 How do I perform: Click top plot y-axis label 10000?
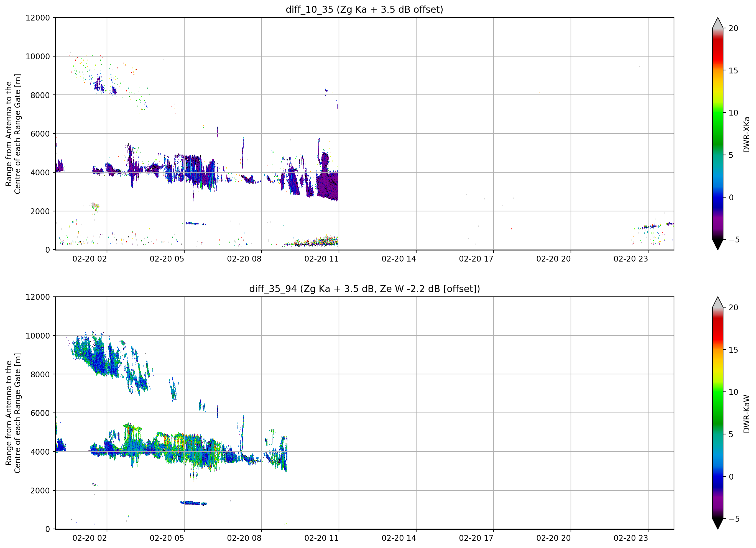[38, 56]
